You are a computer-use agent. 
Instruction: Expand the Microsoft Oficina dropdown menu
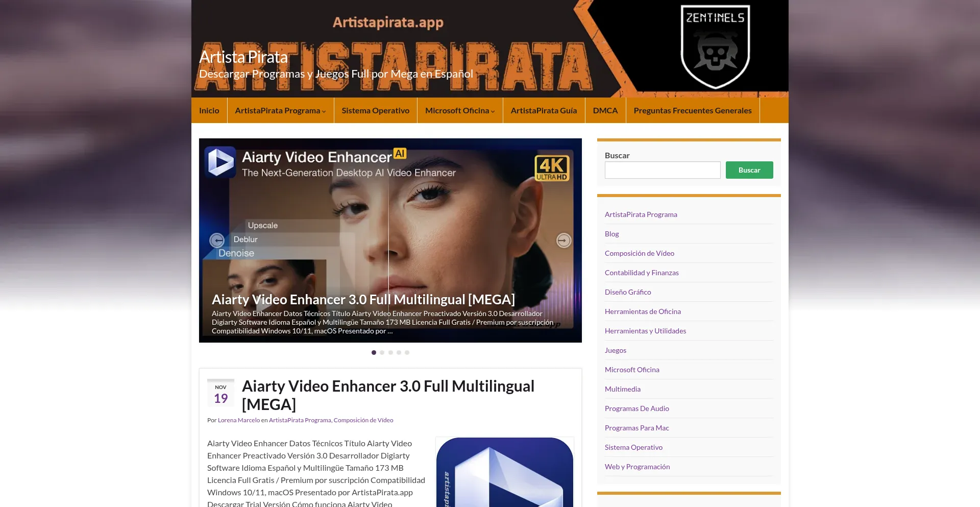click(459, 110)
